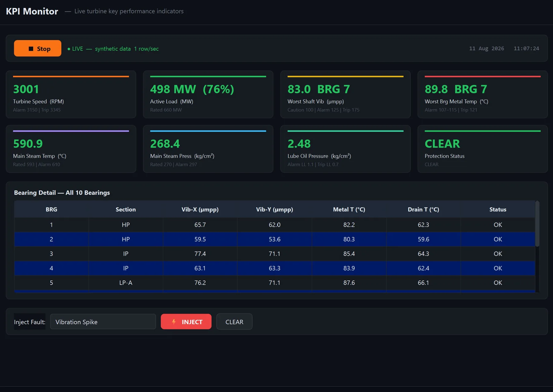553x392 pixels.
Task: Click the 11:07:24 clock time
Action: [526, 49]
